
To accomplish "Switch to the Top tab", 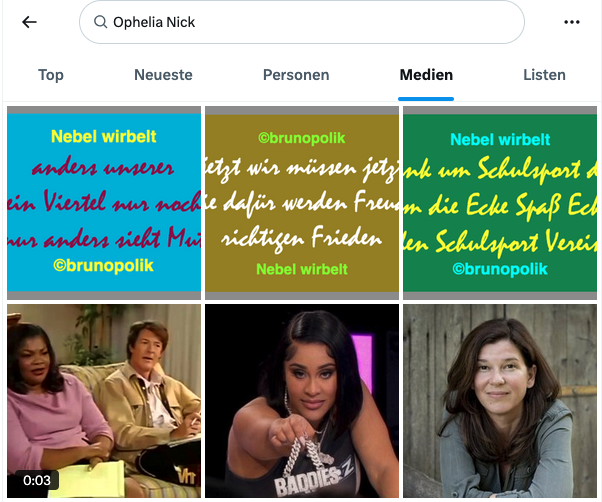I will (51, 75).
